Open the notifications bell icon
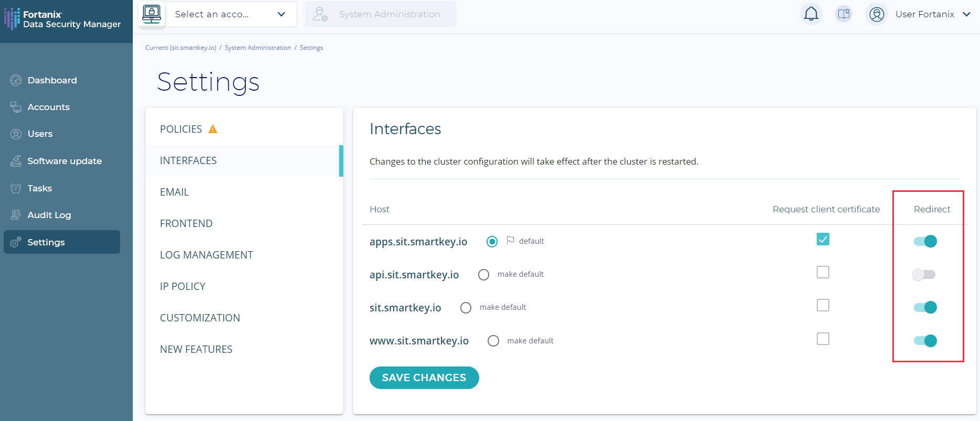Image resolution: width=980 pixels, height=421 pixels. point(811,14)
